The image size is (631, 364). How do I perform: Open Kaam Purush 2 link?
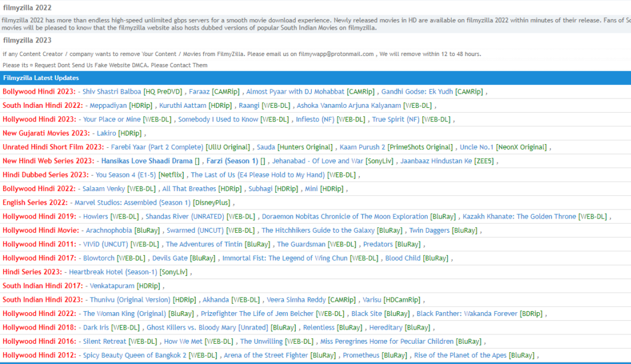362,147
